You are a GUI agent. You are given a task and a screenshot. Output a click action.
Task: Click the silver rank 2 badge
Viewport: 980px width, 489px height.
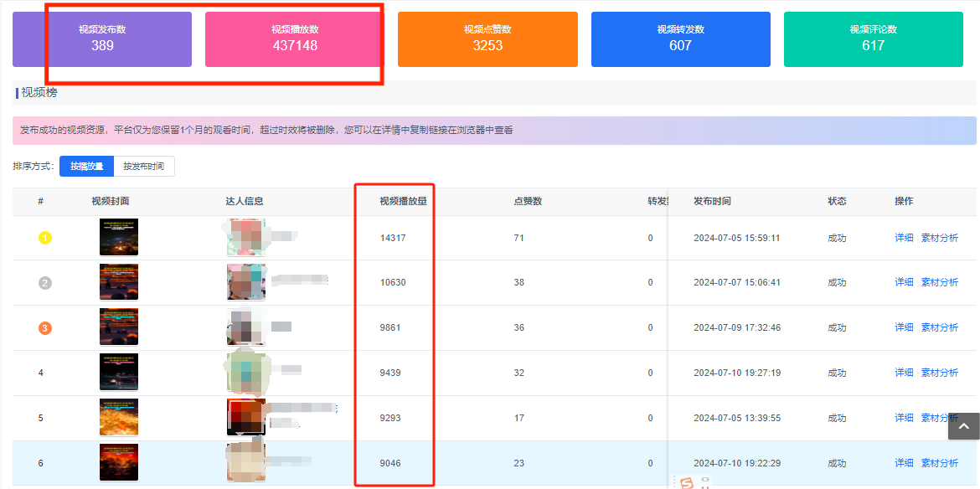click(x=45, y=283)
